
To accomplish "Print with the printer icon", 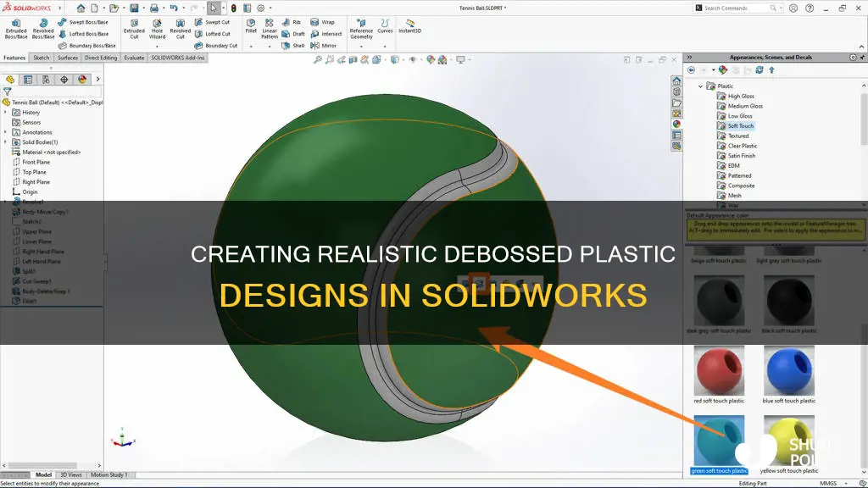I will click(x=154, y=8).
